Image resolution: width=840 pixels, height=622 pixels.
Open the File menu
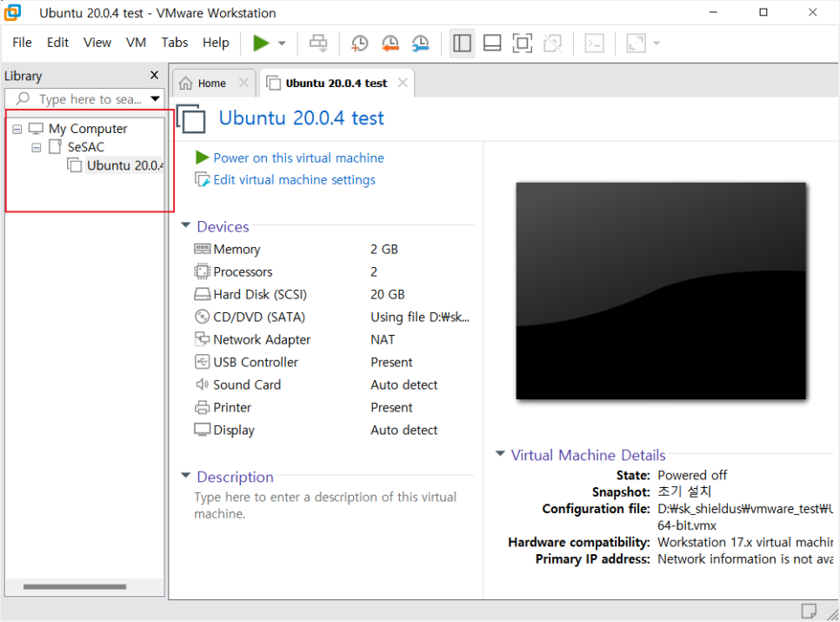pos(22,43)
